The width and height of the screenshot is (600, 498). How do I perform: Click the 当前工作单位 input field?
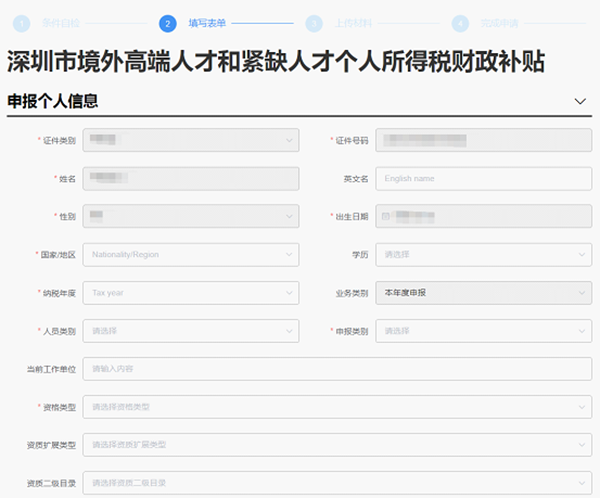(338, 369)
